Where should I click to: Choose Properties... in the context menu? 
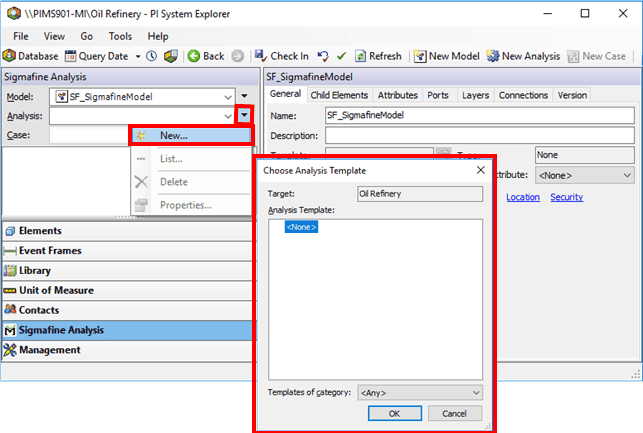click(x=191, y=205)
